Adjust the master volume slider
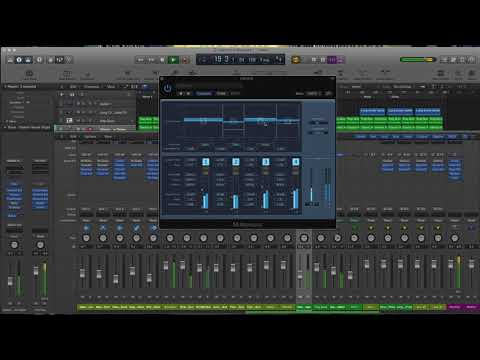This screenshot has height=360, width=480. (418, 60)
